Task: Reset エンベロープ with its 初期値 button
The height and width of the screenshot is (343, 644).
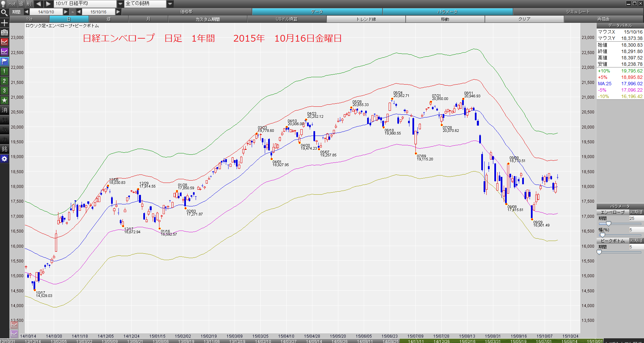Action: click(636, 212)
